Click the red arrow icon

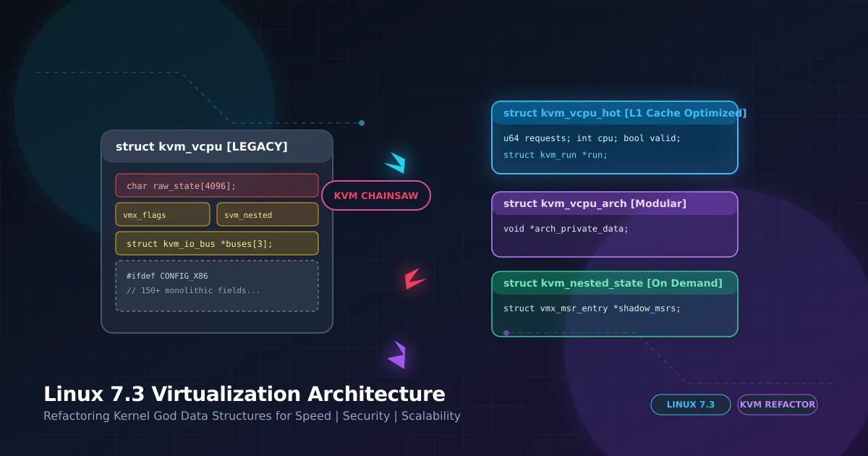(x=414, y=279)
